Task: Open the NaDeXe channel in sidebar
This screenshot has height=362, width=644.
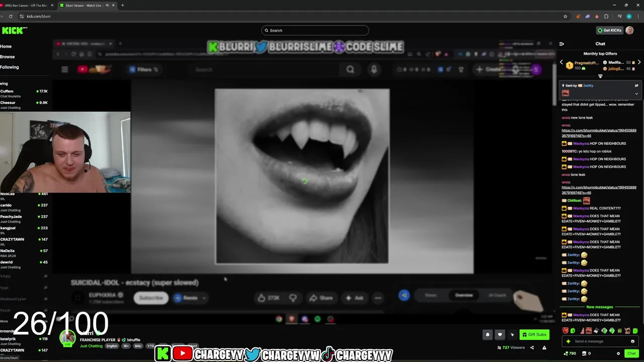Action: coord(24,253)
